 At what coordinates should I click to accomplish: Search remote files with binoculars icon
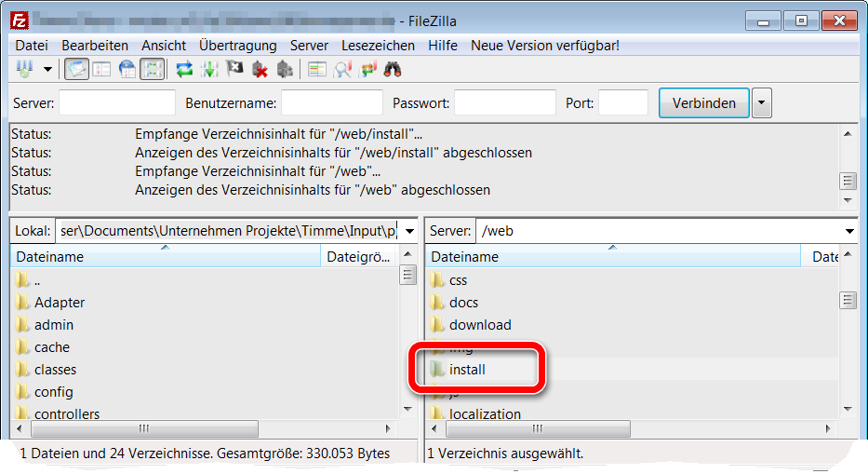[393, 69]
